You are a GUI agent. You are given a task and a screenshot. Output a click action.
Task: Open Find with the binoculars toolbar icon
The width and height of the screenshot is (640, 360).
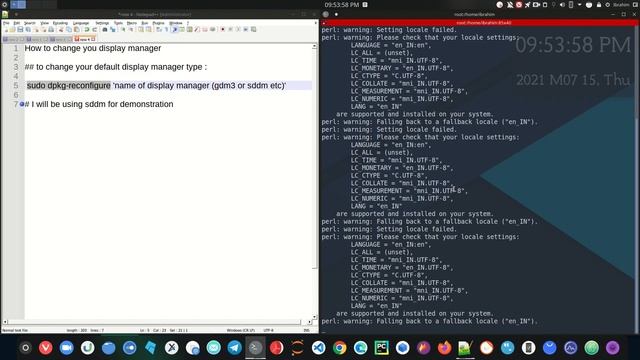click(104, 29)
